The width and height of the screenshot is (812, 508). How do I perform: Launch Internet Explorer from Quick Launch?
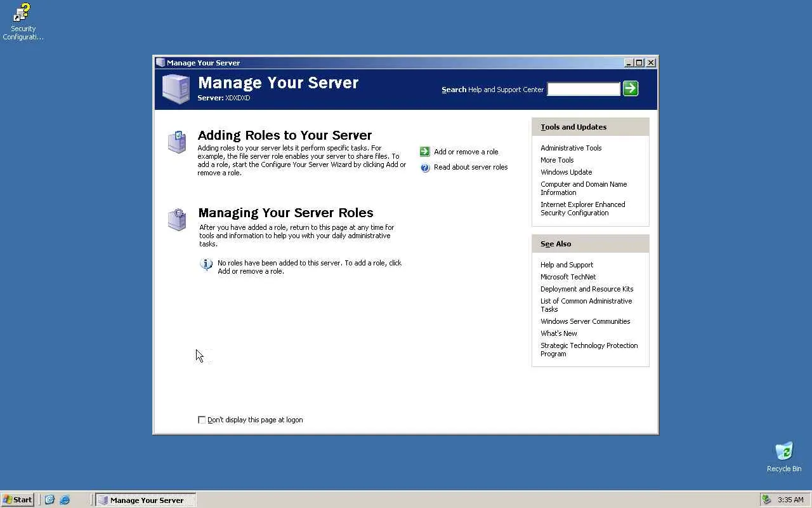65,500
